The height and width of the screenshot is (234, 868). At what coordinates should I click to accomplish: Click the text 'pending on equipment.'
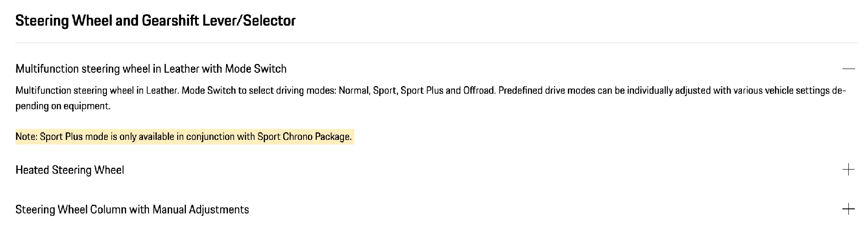point(63,106)
